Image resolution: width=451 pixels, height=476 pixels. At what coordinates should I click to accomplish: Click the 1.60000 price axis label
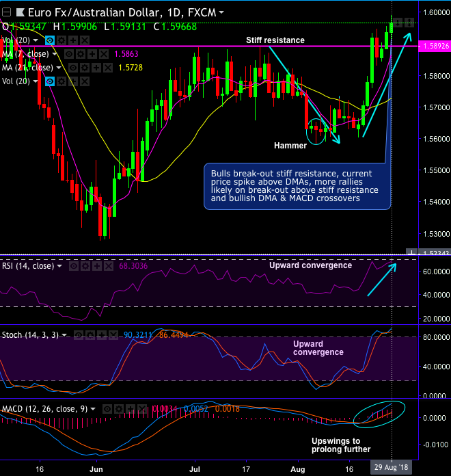point(437,12)
